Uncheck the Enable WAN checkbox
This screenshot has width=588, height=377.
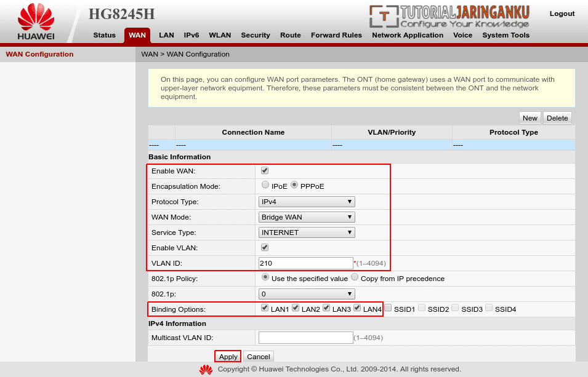coord(264,170)
